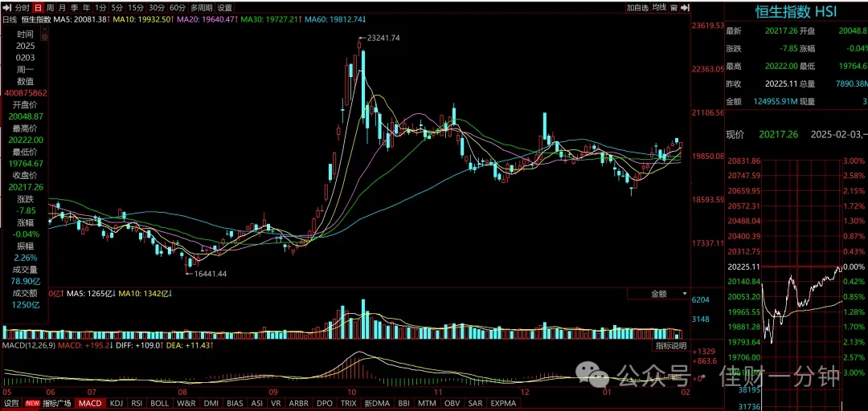The height and width of the screenshot is (411, 868).
Task: Switch the chart to 60分 period
Action: 178,8
